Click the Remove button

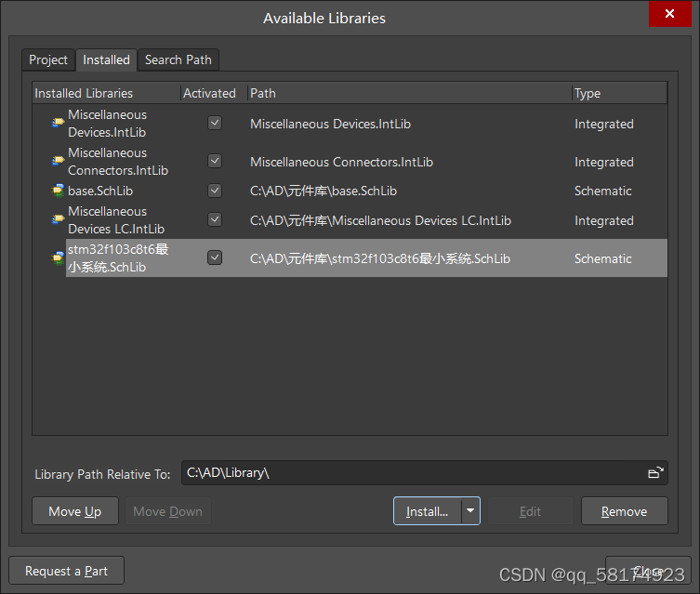(624, 511)
